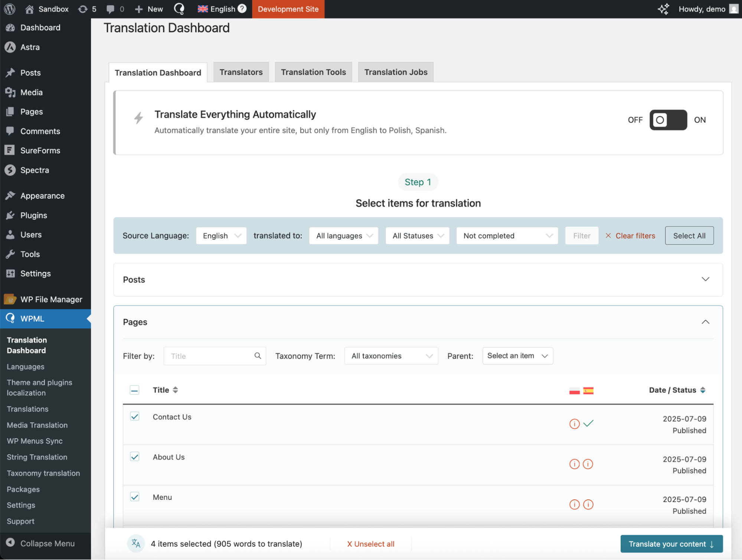Open the All languages dropdown
The width and height of the screenshot is (742, 560).
[344, 236]
